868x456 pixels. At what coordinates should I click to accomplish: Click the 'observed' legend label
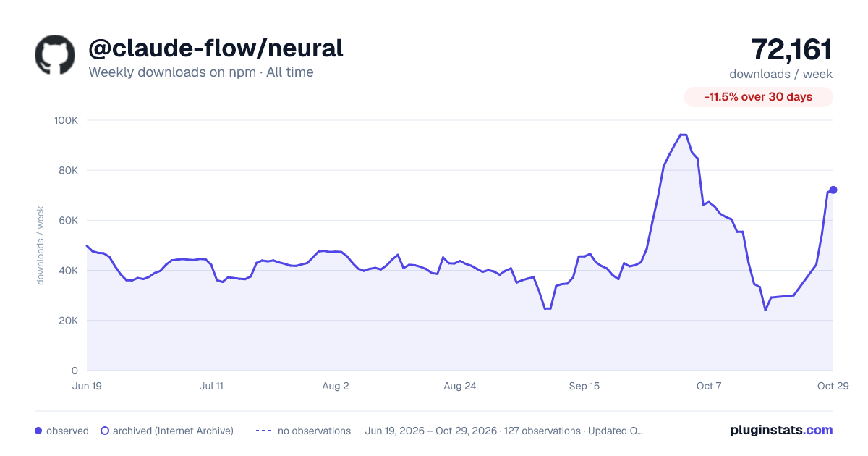click(67, 431)
